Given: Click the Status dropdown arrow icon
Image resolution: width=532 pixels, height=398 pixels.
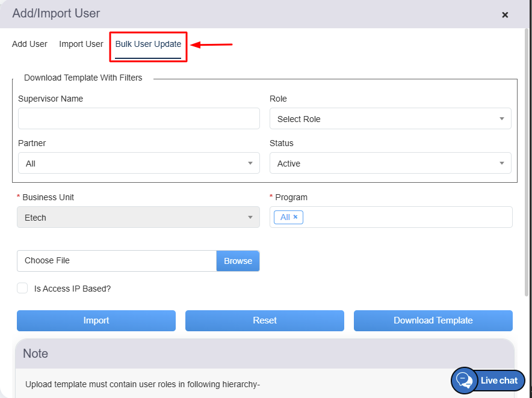Looking at the screenshot, I should (x=502, y=164).
